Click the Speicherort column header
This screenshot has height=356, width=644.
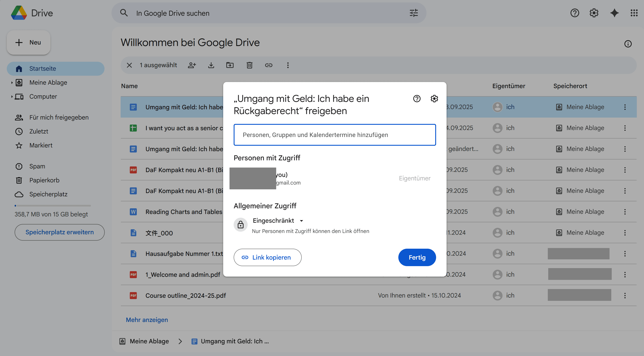(x=570, y=86)
